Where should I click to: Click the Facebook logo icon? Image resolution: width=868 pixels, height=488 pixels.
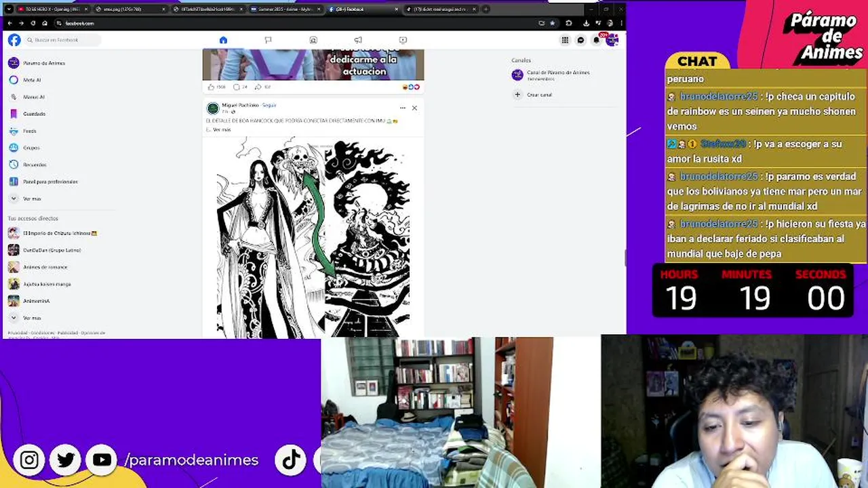pos(14,40)
